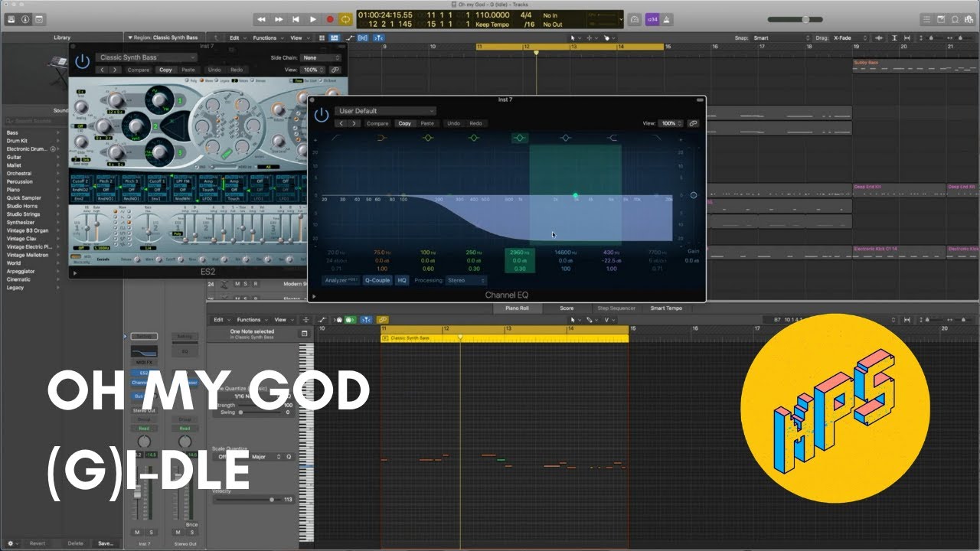Click the red Record button
Screen dimensions: 980x551
tap(330, 19)
